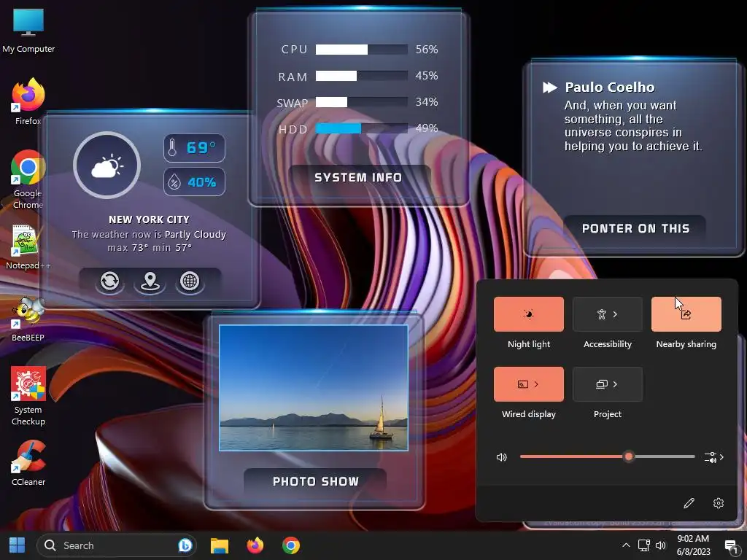747x560 pixels.
Task: Expand Wired display options chevron
Action: point(536,384)
